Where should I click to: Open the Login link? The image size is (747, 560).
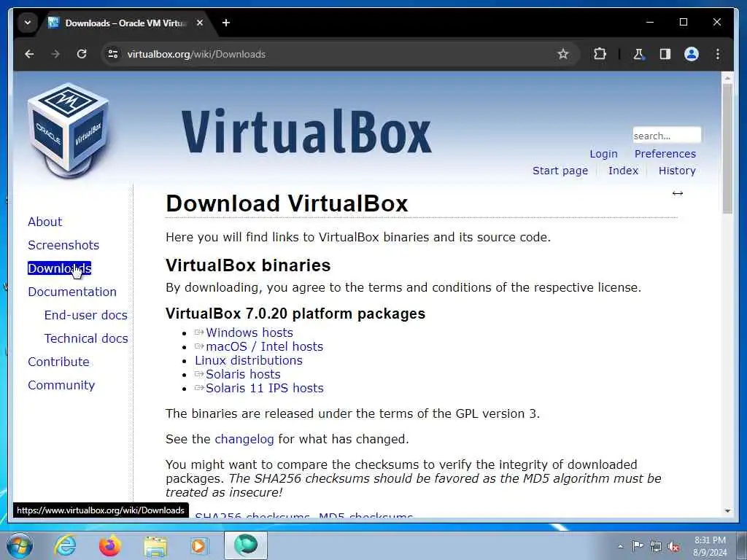[x=603, y=154]
